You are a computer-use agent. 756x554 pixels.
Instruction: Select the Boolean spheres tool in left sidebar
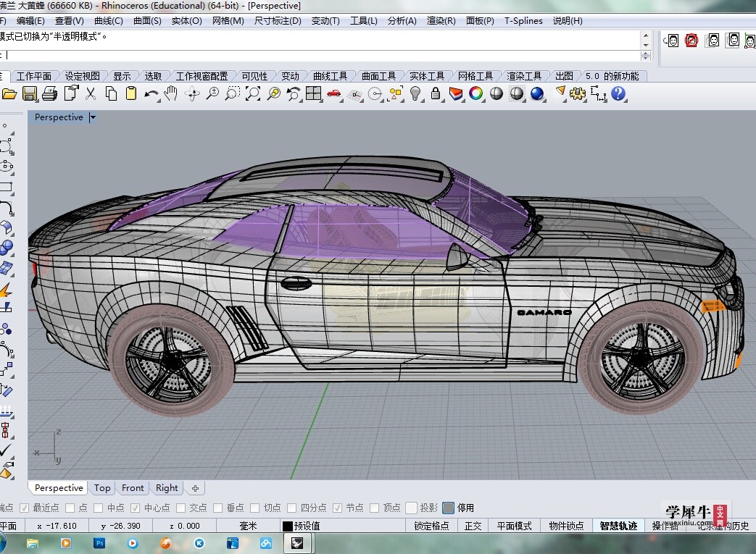point(7,248)
